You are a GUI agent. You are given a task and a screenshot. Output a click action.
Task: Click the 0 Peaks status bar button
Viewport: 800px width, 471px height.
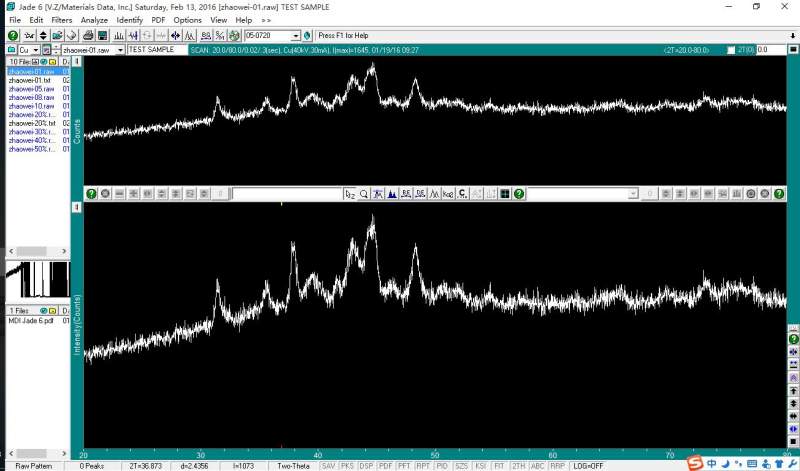92,466
